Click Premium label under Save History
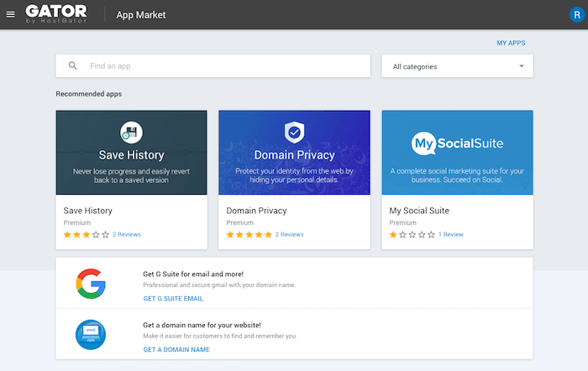The height and width of the screenshot is (371, 588). [77, 222]
